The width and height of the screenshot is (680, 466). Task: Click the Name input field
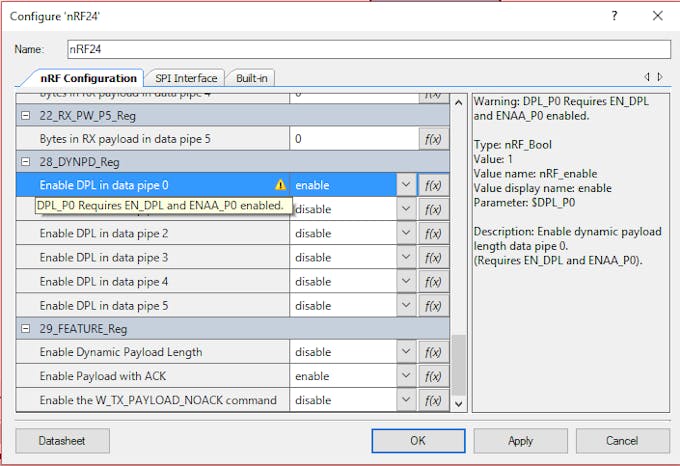click(x=369, y=49)
